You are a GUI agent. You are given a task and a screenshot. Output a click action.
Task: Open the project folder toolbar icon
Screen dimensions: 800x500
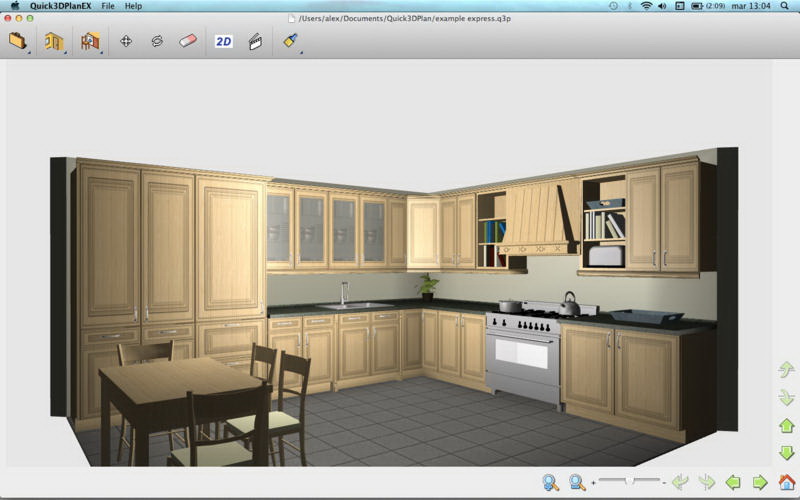pyautogui.click(x=17, y=41)
